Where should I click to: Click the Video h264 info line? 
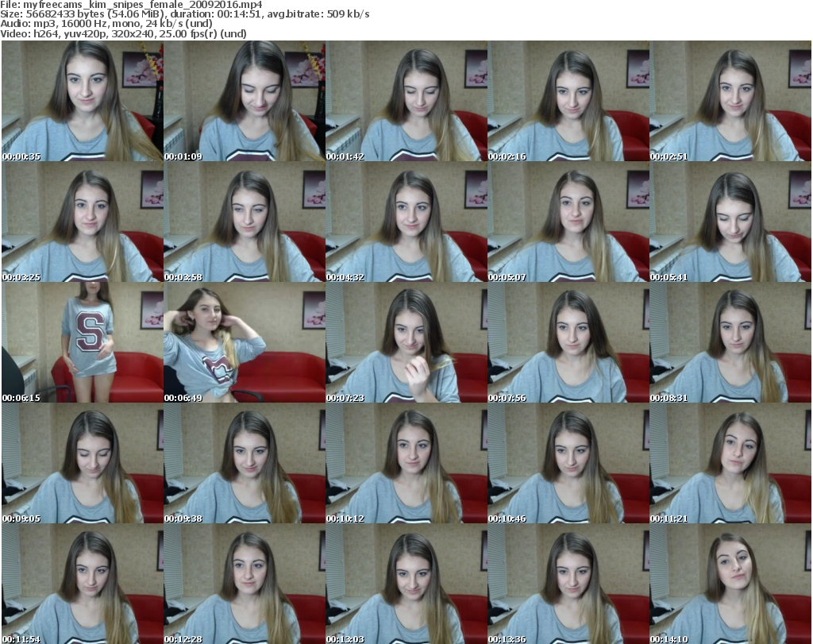pos(123,33)
